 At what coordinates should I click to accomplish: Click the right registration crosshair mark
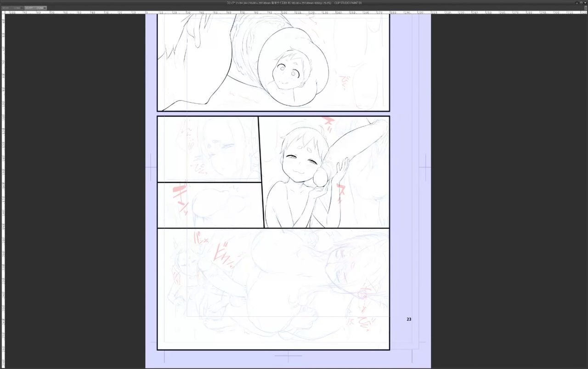[x=425, y=167]
